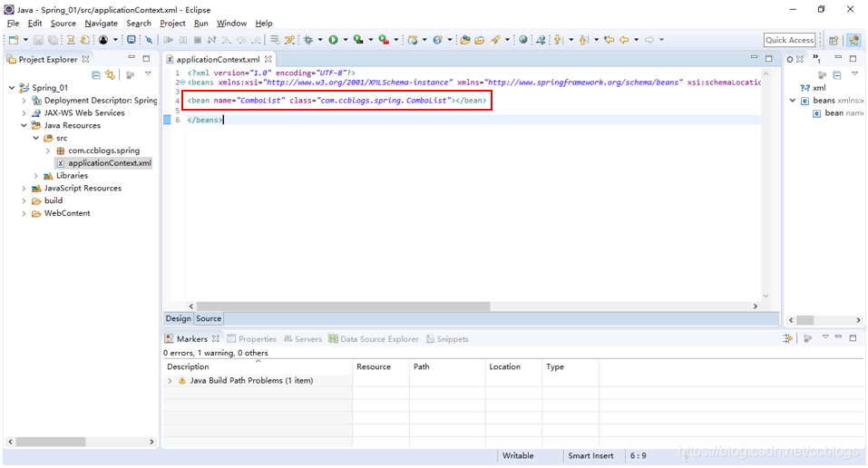Minimize the editor area pane
The image size is (868, 468).
[754, 58]
